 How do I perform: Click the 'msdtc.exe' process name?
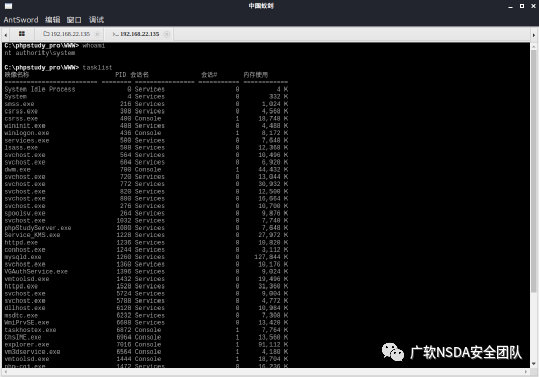tap(21, 315)
